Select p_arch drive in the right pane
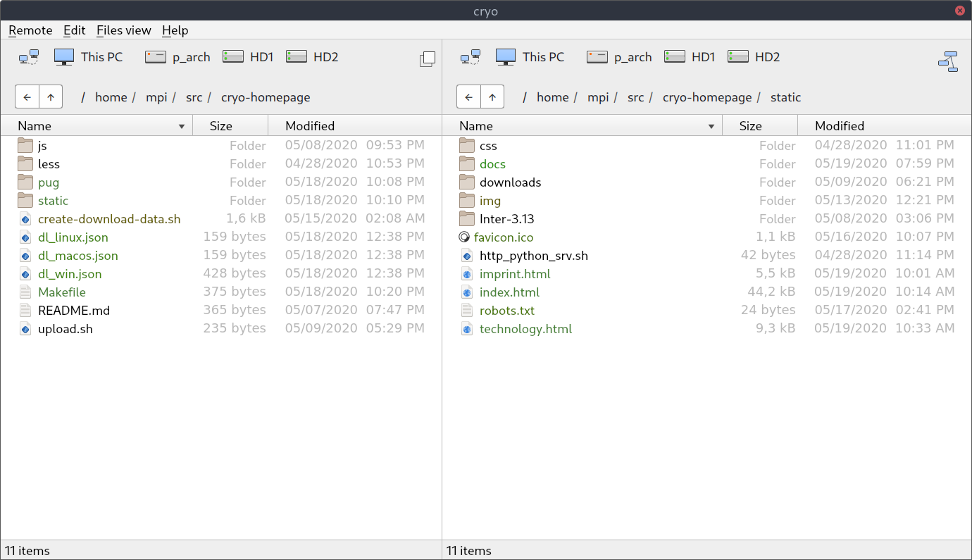The image size is (972, 560). point(618,57)
